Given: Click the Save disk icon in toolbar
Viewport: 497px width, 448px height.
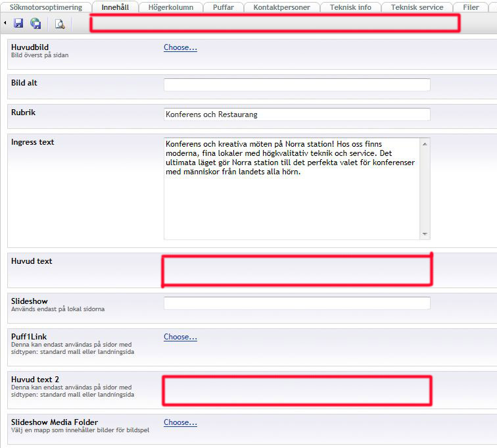Looking at the screenshot, I should pos(18,24).
